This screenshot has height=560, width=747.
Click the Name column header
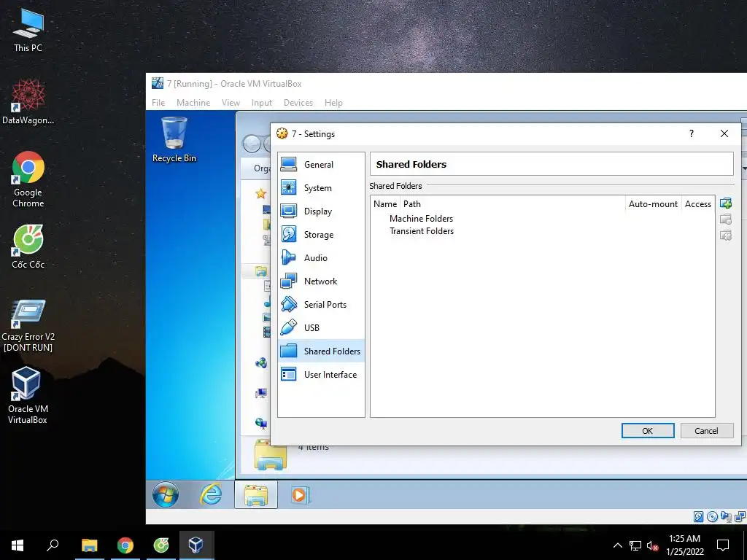[x=385, y=204]
